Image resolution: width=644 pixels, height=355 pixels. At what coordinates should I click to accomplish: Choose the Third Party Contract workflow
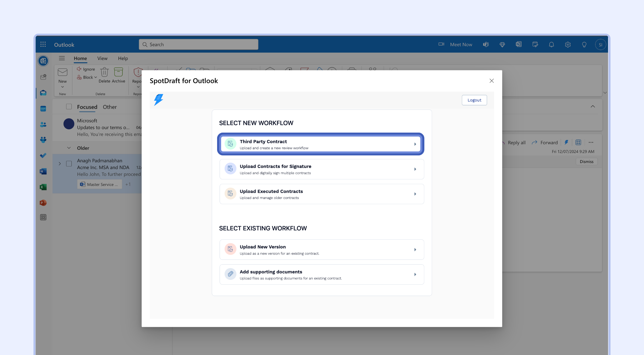point(320,144)
